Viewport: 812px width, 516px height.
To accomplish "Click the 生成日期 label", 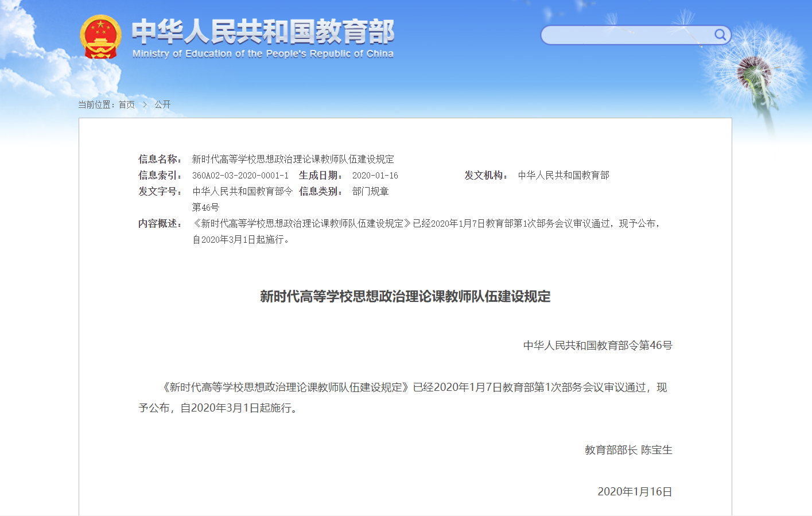I will (x=321, y=175).
